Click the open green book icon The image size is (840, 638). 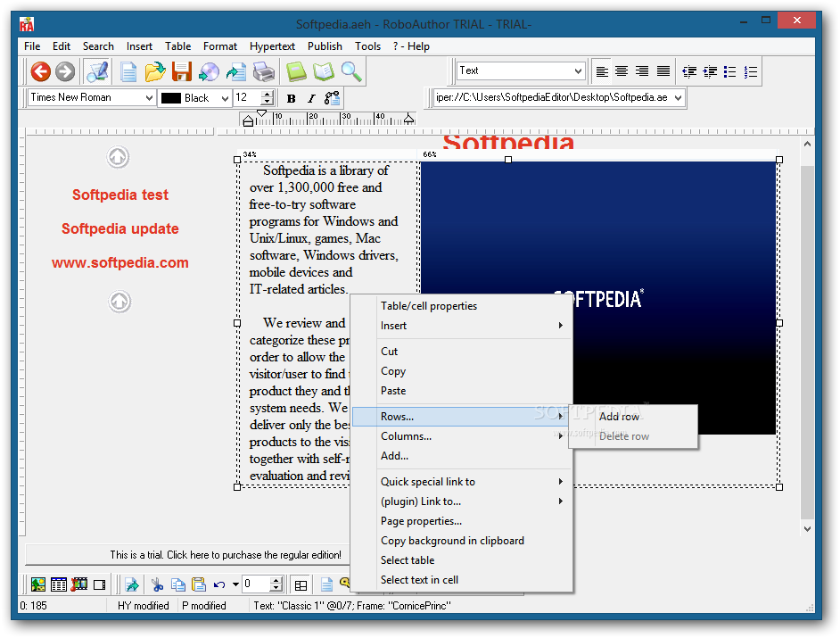point(324,71)
